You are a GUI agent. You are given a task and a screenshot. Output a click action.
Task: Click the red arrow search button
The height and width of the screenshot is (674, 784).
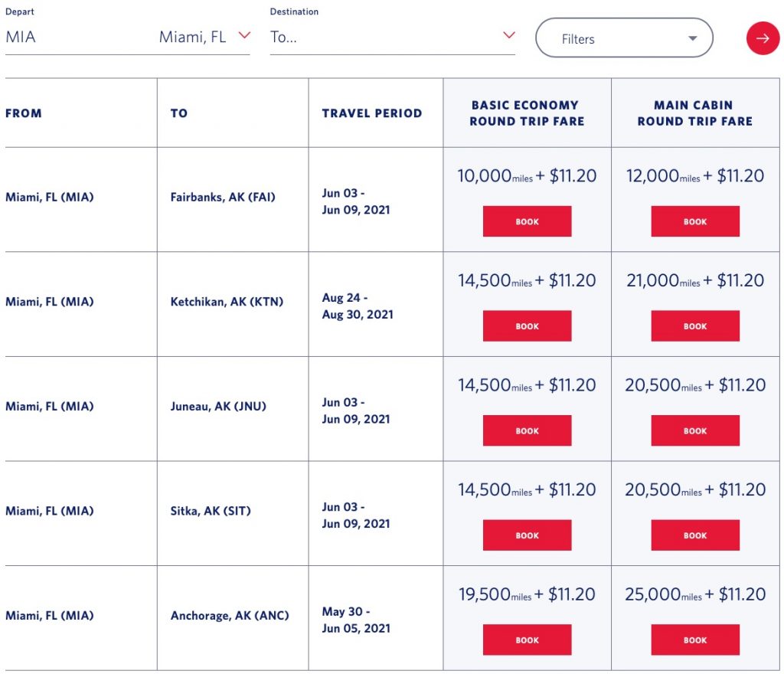click(763, 38)
